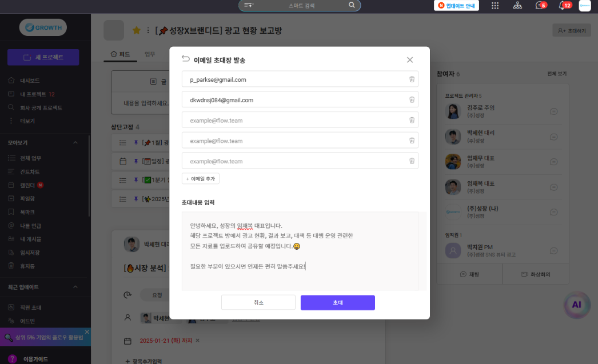The image size is (598, 364).
Task: Click the dkwdnsj084@gmail.com email field
Action: tap(300, 100)
